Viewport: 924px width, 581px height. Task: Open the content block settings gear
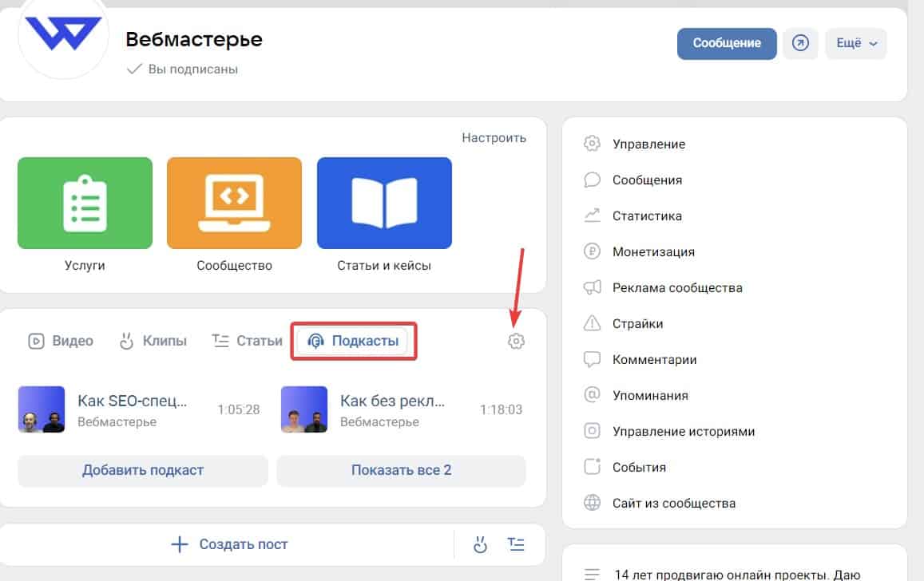coord(516,341)
